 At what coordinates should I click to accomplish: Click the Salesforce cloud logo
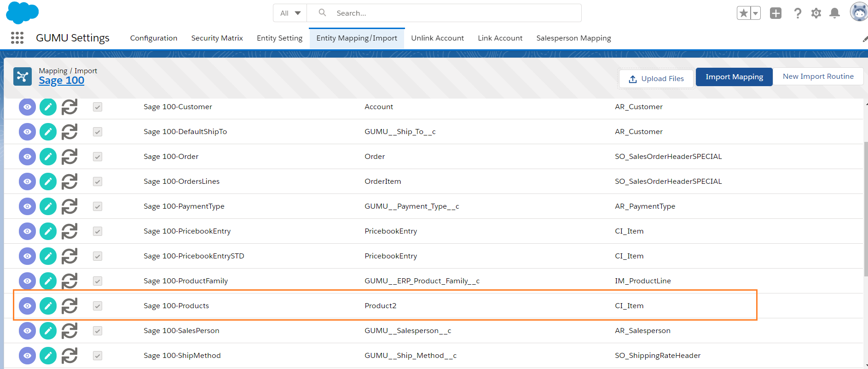[22, 12]
